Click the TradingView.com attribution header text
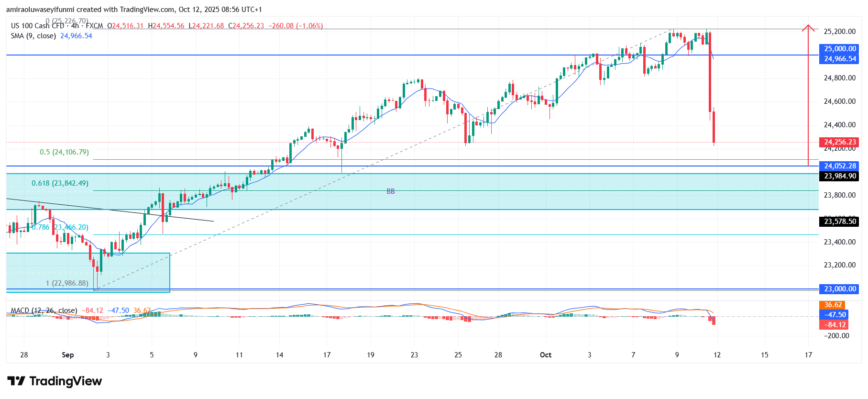Image resolution: width=868 pixels, height=399 pixels. (134, 10)
